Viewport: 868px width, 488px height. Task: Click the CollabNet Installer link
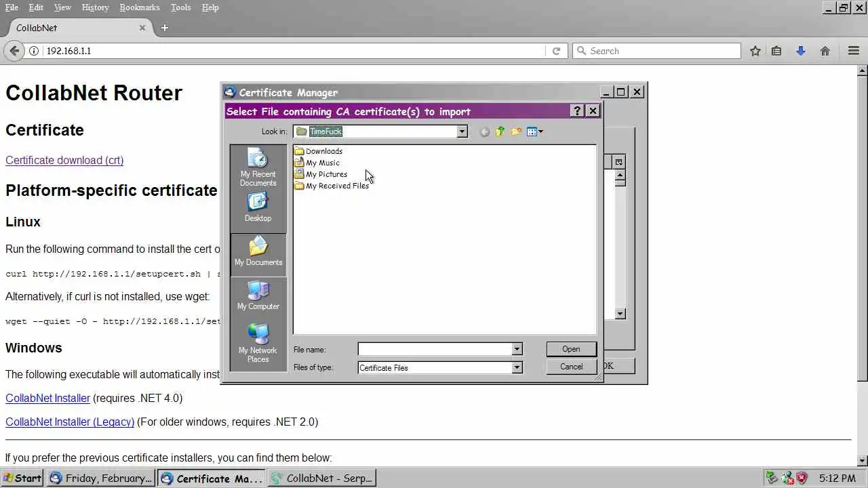tap(47, 398)
